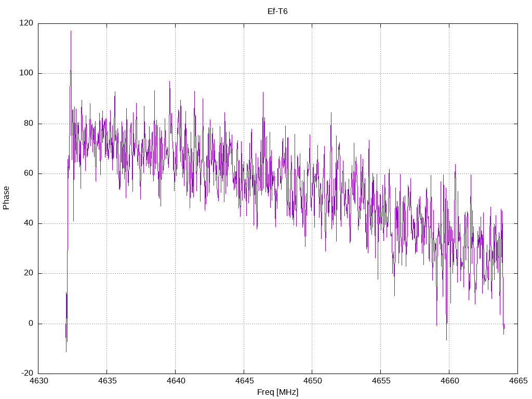Viewport: 532px width, 399px height.
Task: Click y-axis tick label 100
Action: 26,73
